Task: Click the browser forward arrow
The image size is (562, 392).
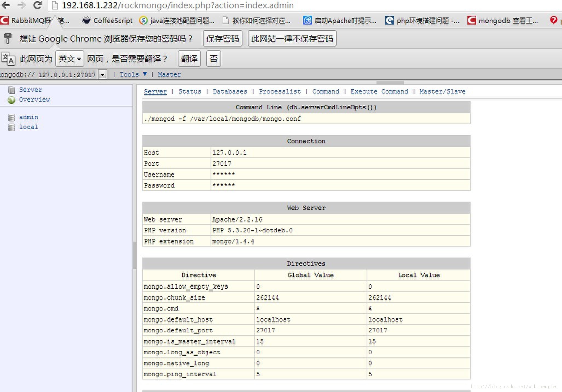Action: (21, 5)
